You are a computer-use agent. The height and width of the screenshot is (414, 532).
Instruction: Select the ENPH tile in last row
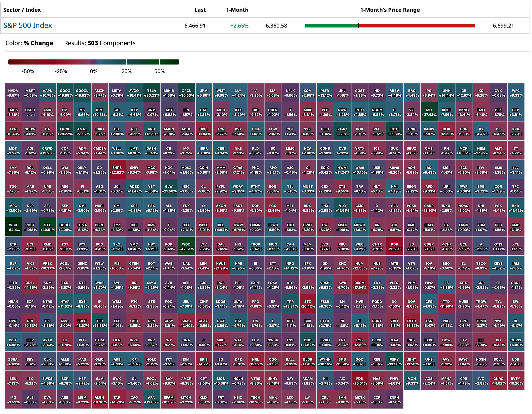pos(394,400)
